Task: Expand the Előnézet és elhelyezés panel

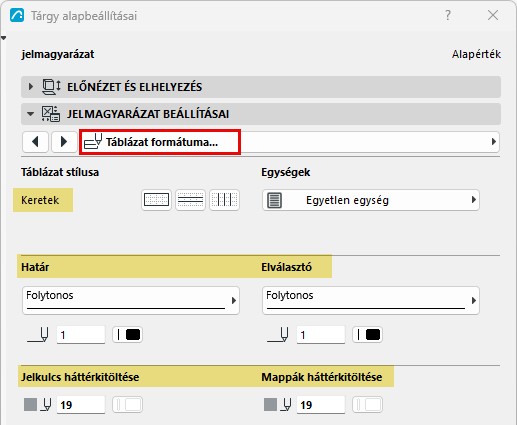Action: [x=31, y=87]
